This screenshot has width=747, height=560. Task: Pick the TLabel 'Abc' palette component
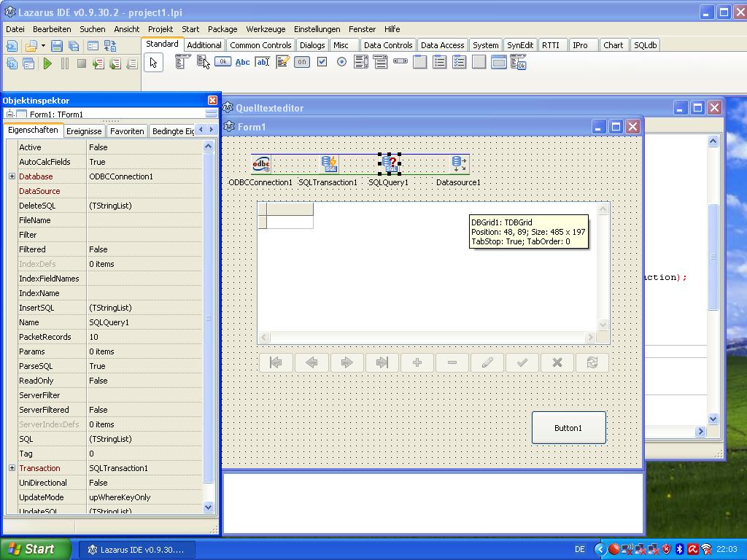click(242, 63)
